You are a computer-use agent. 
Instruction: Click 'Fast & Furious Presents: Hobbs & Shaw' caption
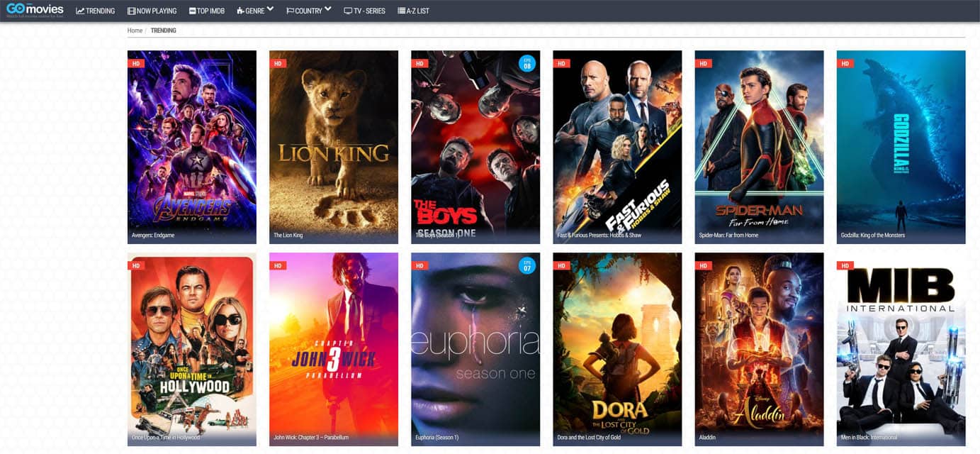599,236
